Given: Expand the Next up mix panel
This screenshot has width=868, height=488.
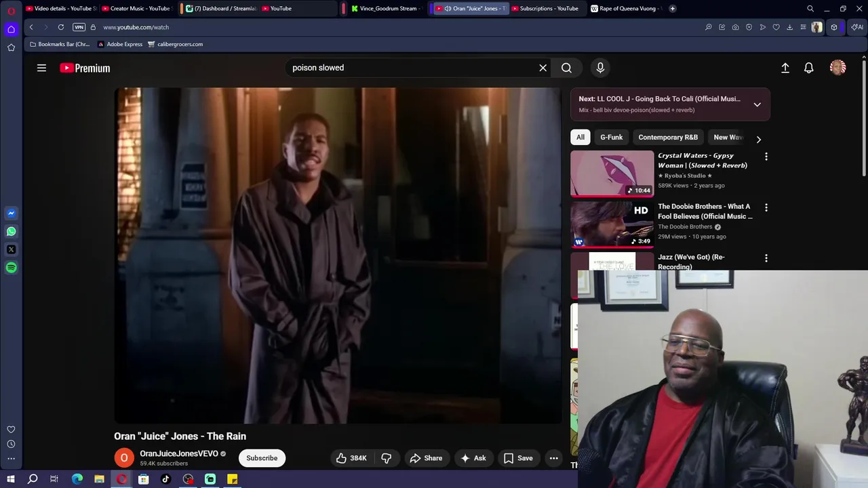Looking at the screenshot, I should click(757, 104).
